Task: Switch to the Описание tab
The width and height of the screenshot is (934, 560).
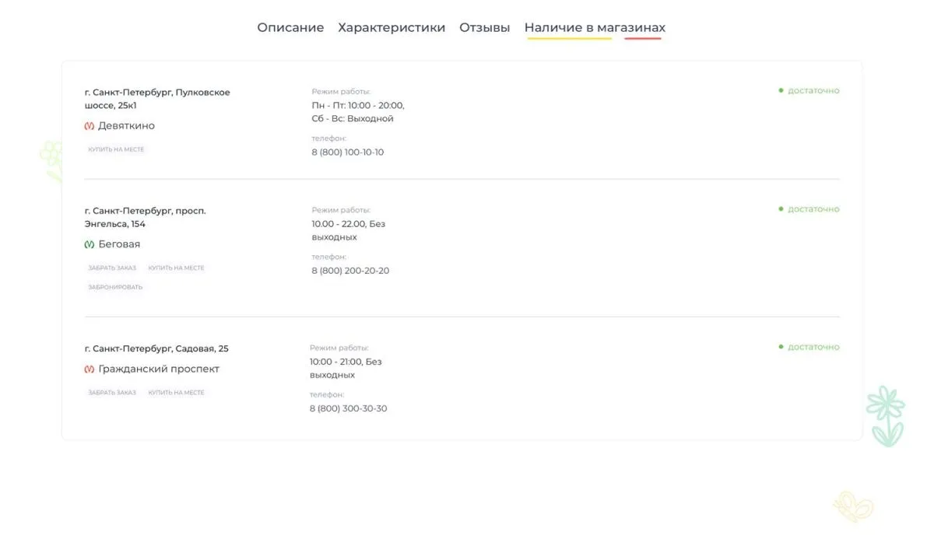Action: pyautogui.click(x=290, y=27)
